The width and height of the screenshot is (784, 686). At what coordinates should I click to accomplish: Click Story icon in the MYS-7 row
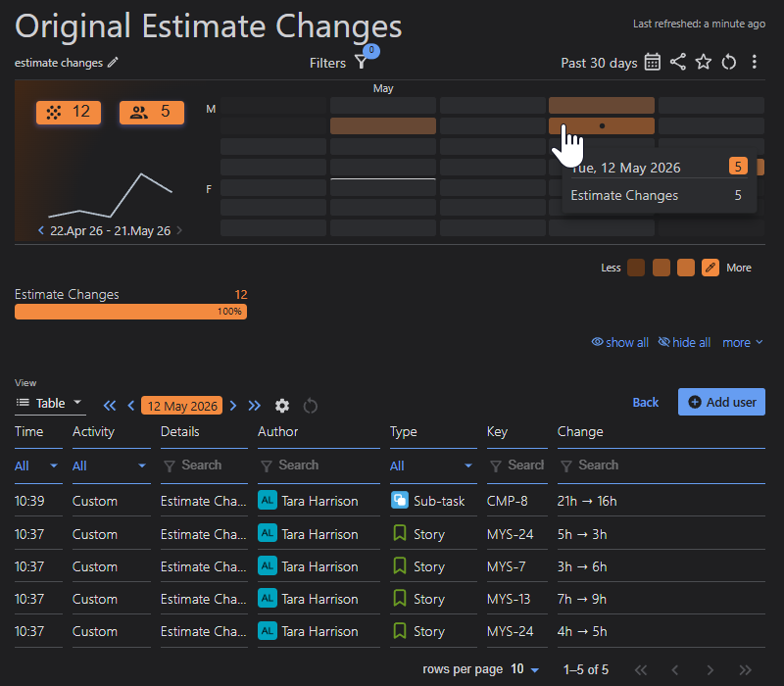tap(400, 565)
